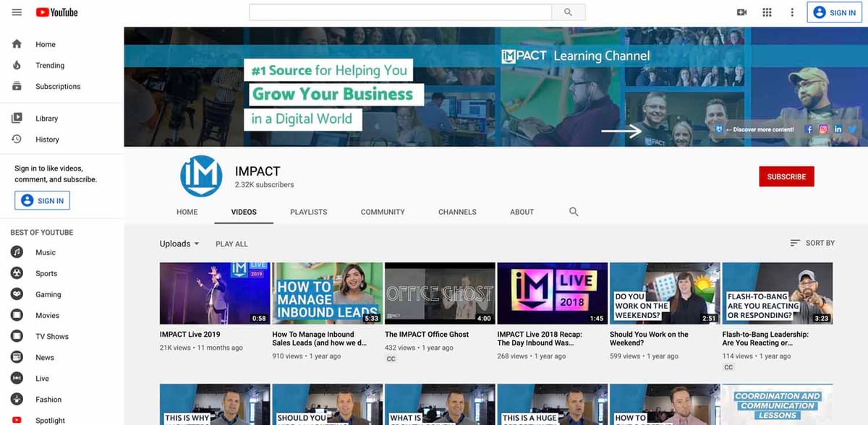Open Do You Work on Weekends thumbnail
Screen dimensions: 868x425
pyautogui.click(x=665, y=293)
